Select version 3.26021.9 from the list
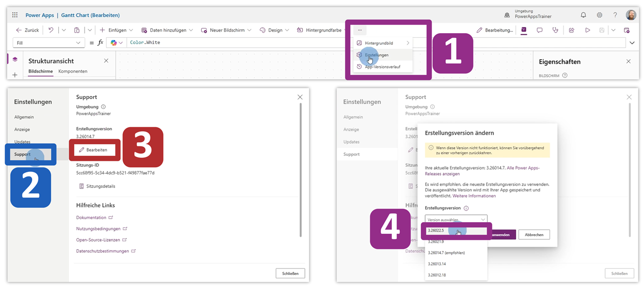 point(456,242)
